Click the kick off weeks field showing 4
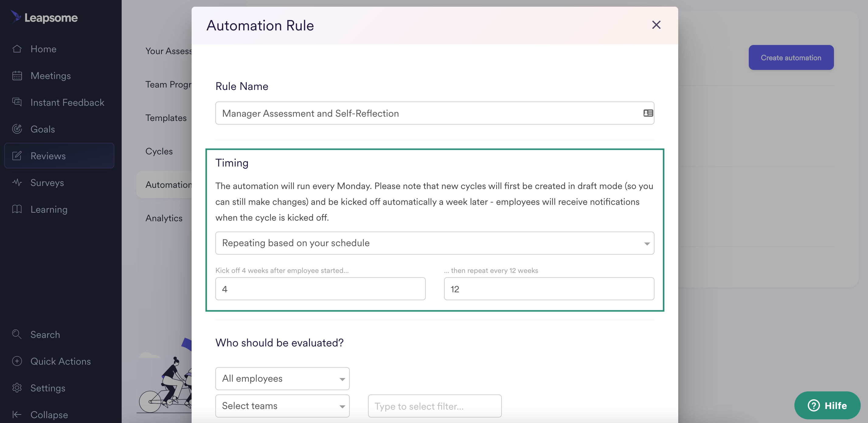Viewport: 868px width, 423px height. (x=320, y=289)
